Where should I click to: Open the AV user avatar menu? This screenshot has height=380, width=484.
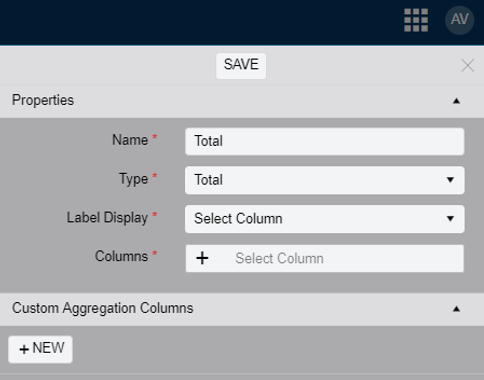tap(460, 20)
